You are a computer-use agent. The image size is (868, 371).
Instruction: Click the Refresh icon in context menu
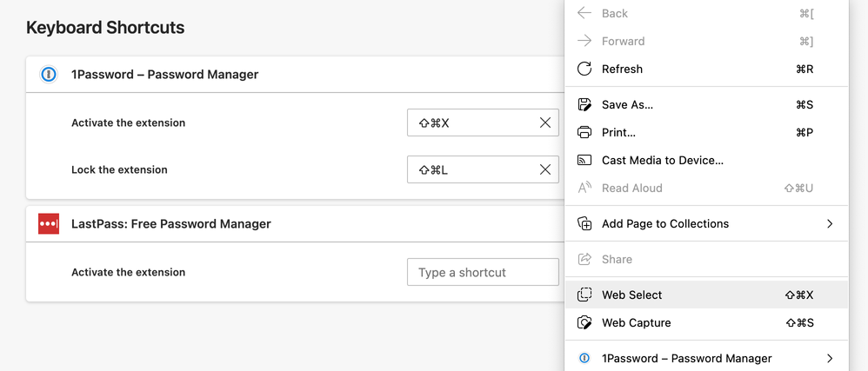pyautogui.click(x=584, y=69)
